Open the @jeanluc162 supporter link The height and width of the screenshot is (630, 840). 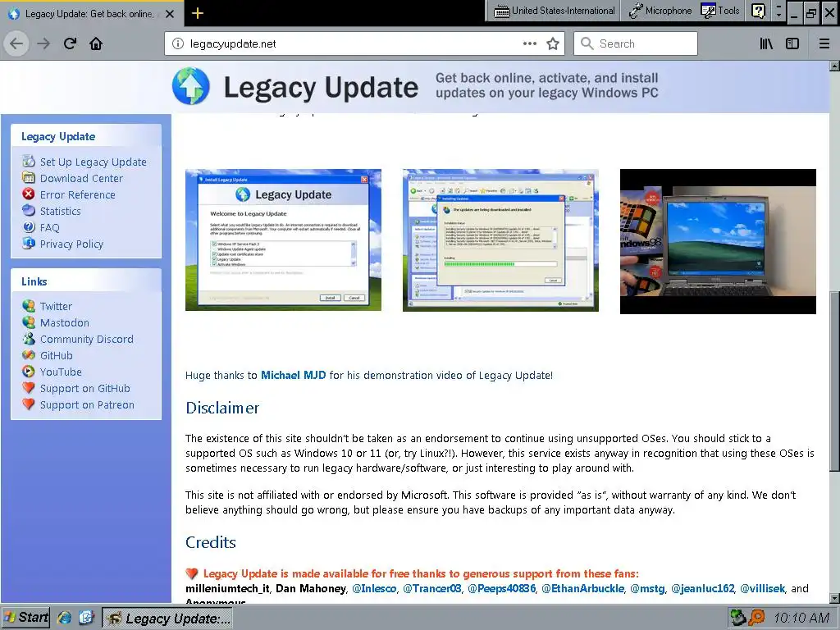[702, 589]
